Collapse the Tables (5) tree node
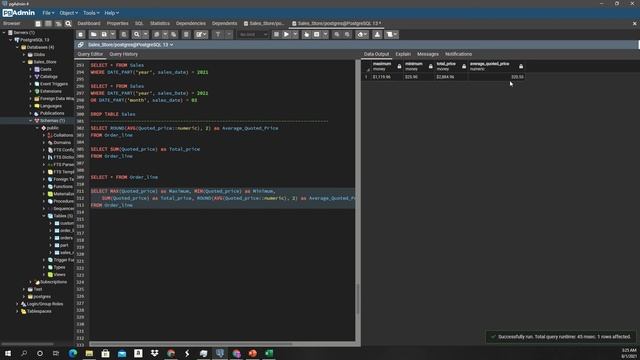Image resolution: width=640 pixels, height=360 pixels. click(x=44, y=216)
